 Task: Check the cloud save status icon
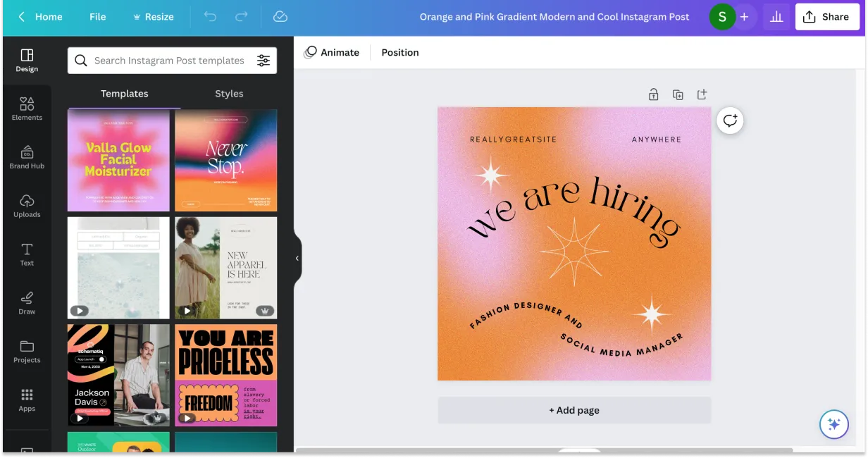click(x=280, y=16)
